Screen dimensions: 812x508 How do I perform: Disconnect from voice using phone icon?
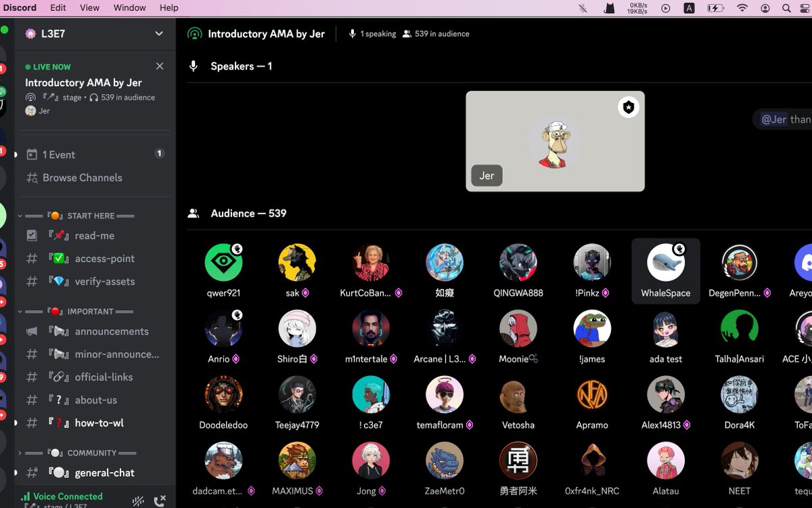pos(160,501)
